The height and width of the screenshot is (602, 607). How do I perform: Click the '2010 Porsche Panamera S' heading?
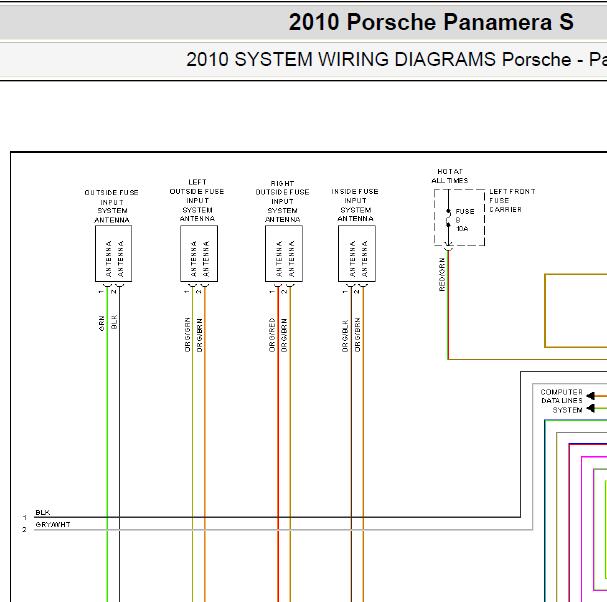click(x=431, y=22)
